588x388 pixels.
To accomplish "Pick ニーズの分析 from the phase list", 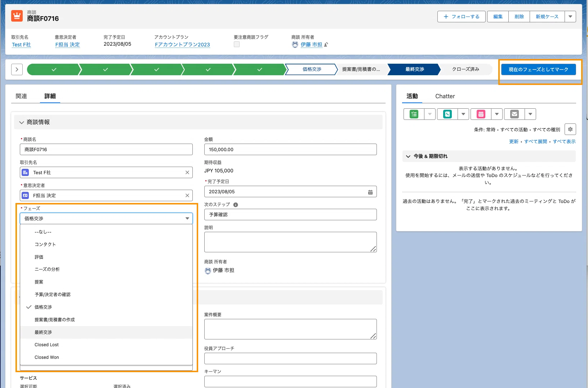I will [106, 269].
